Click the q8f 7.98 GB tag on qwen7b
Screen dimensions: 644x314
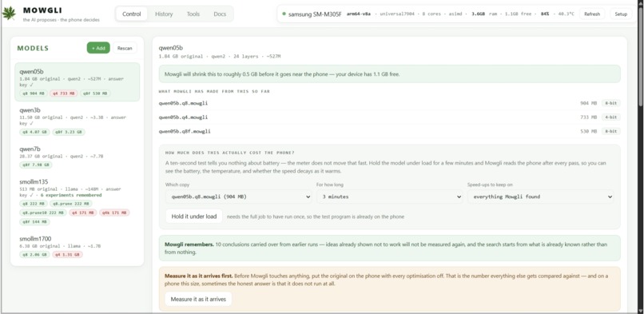coord(36,165)
